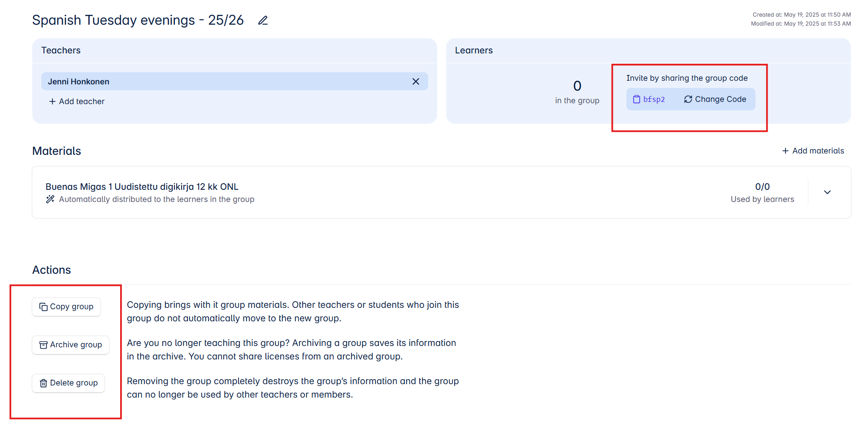868x429 pixels.
Task: Click the 0/0 Used by learners counter
Action: tap(762, 193)
